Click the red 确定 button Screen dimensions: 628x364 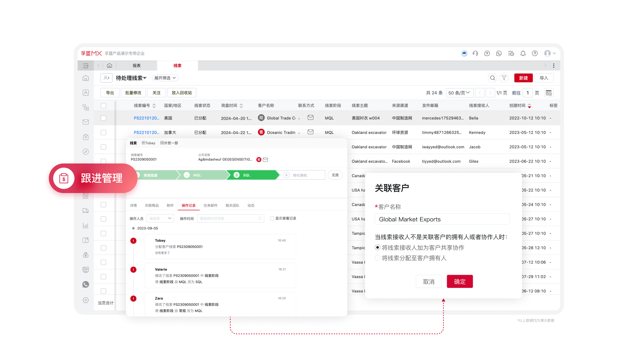coord(459,282)
